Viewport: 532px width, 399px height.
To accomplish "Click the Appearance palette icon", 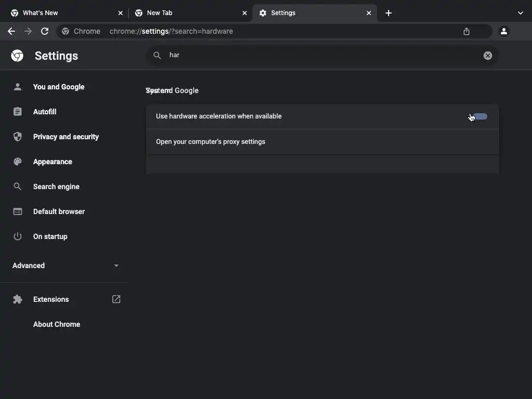I will click(18, 162).
